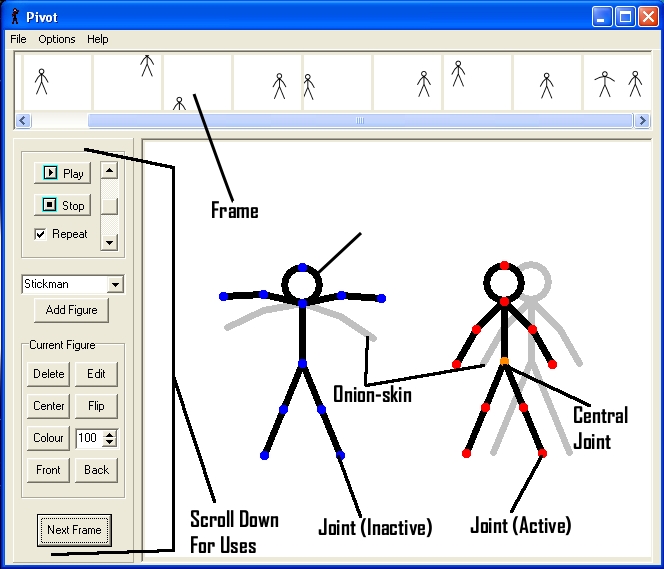Click the Pivot stickman icon in title bar

point(15,17)
